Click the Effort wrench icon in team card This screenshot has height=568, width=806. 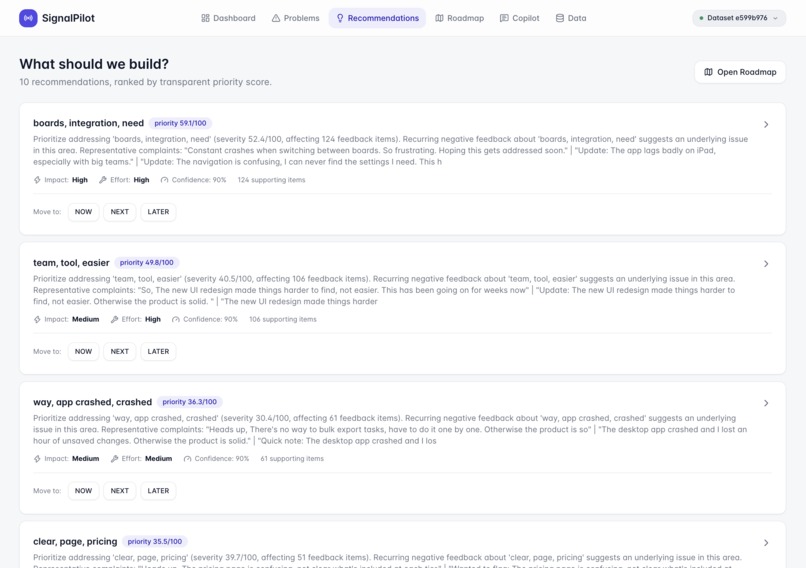[x=114, y=319]
